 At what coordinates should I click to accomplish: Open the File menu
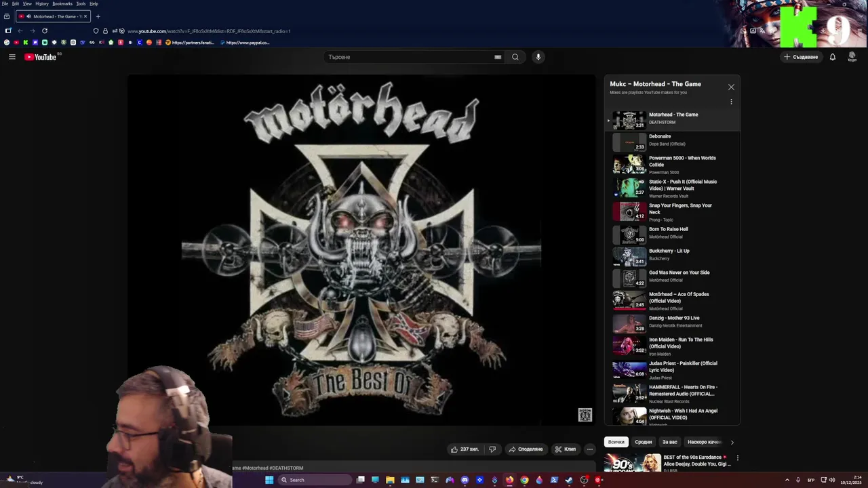tap(5, 3)
